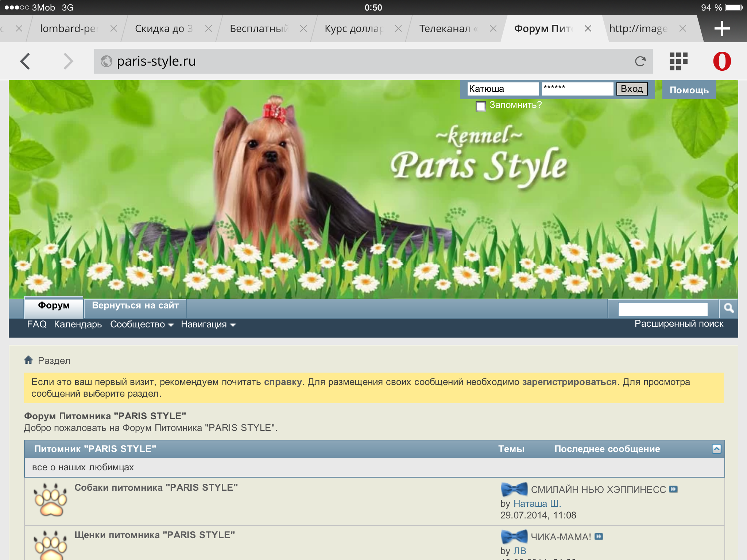
Task: Switch to the http://image tab
Action: [638, 28]
